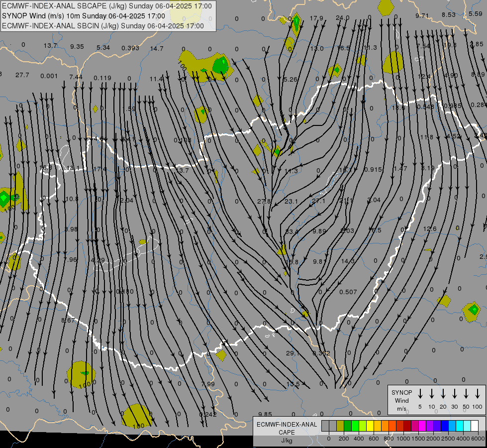487x448 pixels.
Task: Click the map value 0.393
Action: (130, 48)
